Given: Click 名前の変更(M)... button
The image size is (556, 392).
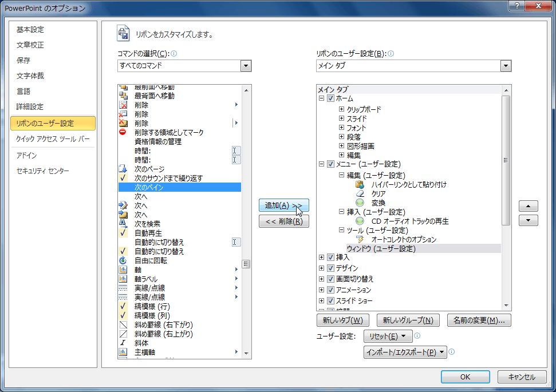Looking at the screenshot, I should tap(479, 320).
